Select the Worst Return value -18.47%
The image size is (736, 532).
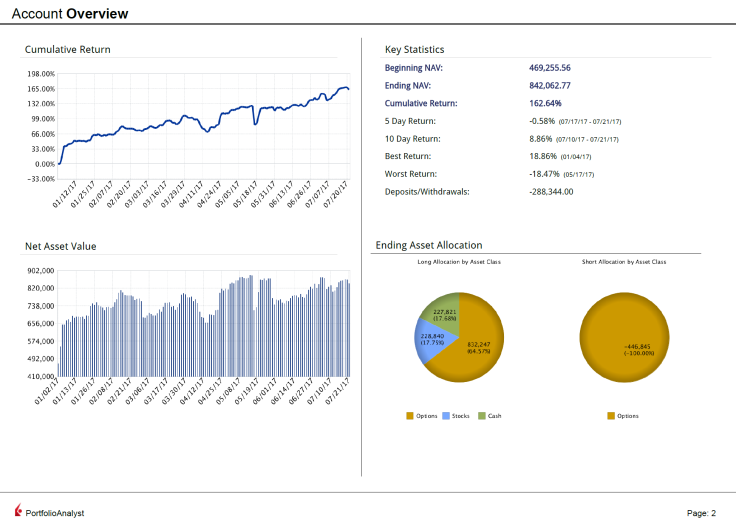[544, 174]
